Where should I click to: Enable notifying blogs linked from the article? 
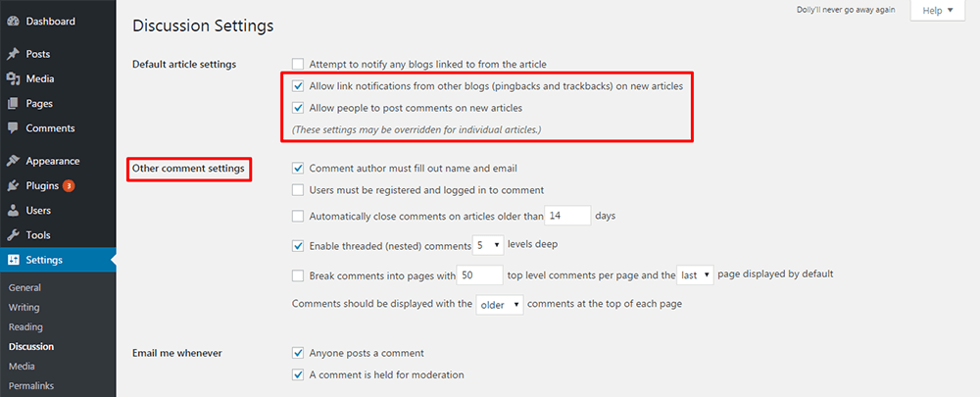tap(298, 65)
